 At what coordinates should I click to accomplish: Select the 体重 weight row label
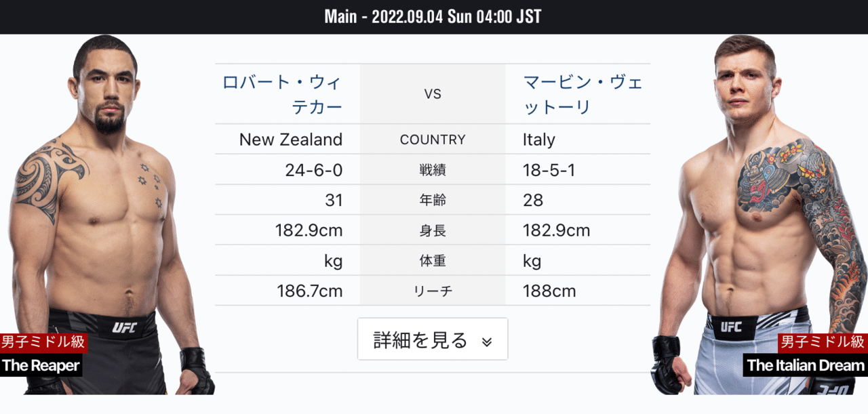click(433, 260)
